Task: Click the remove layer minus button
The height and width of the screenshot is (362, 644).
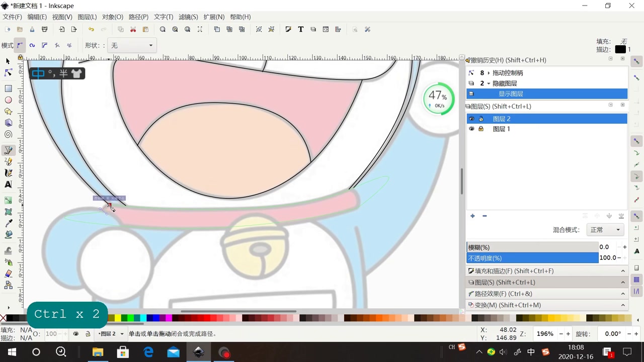Action: pos(485,216)
